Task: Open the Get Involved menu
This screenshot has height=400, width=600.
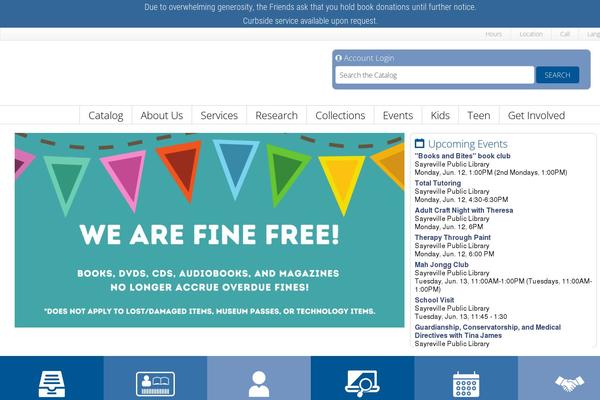Action: point(536,115)
